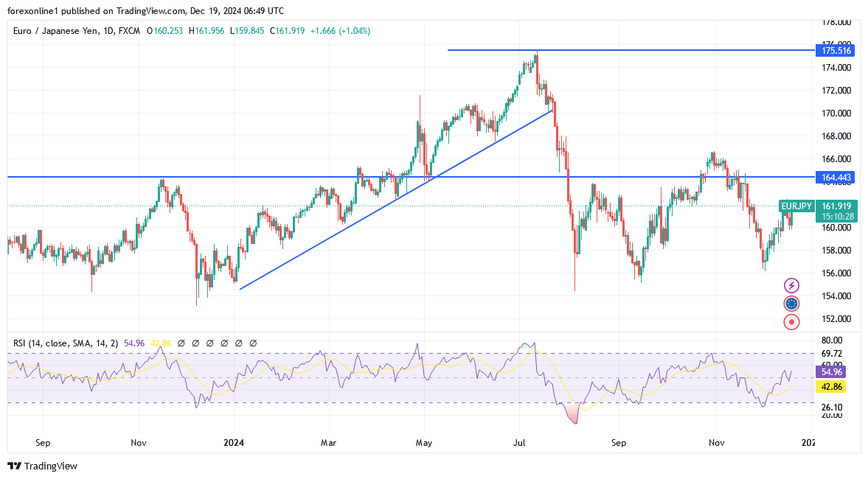Click the 164.443 blue price label
The width and height of the screenshot is (868, 479).
point(836,177)
